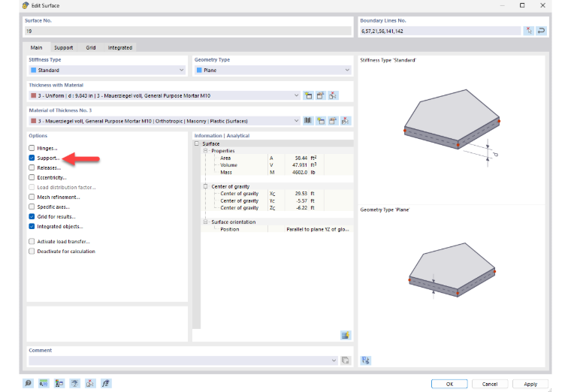The image size is (571, 392).
Task: Enable Mesh refinement checkbox
Action: (x=32, y=197)
